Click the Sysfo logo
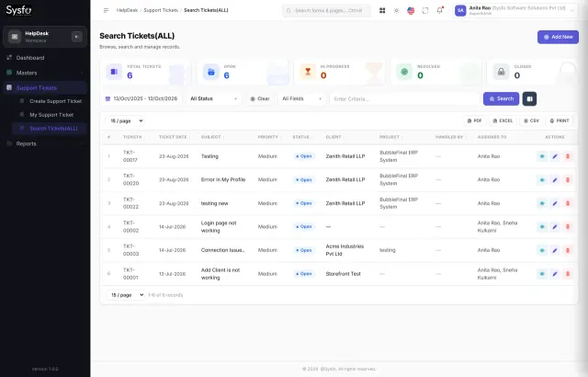588x377 pixels. click(x=18, y=10)
